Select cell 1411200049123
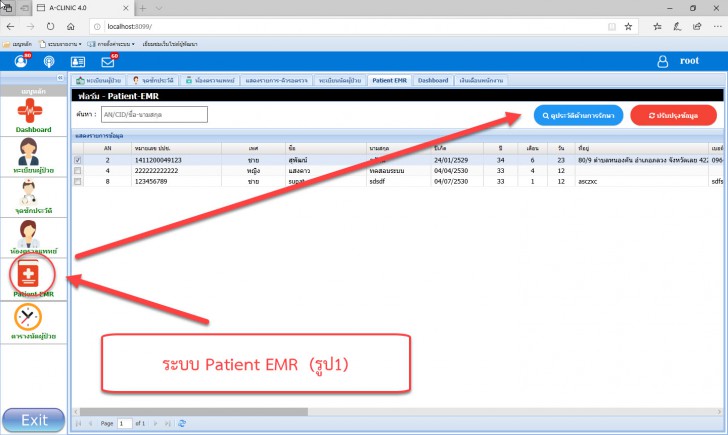Screen dimensions: 728x435 [x=176, y=160]
